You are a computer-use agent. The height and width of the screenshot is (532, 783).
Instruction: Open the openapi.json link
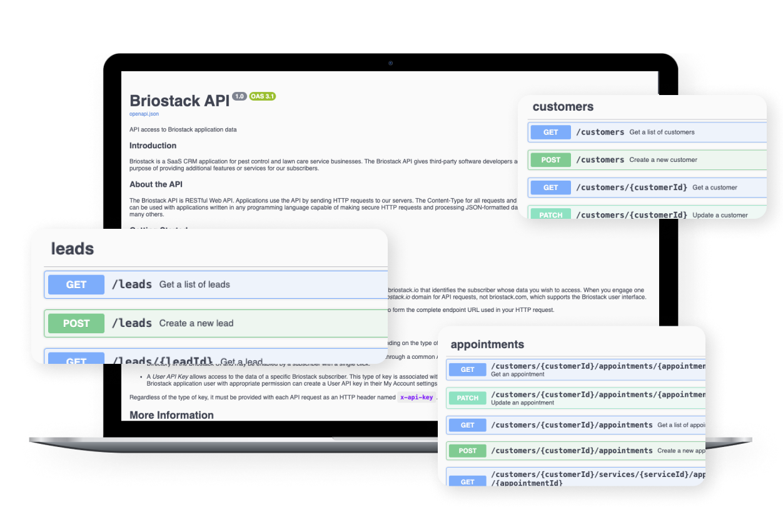click(144, 114)
